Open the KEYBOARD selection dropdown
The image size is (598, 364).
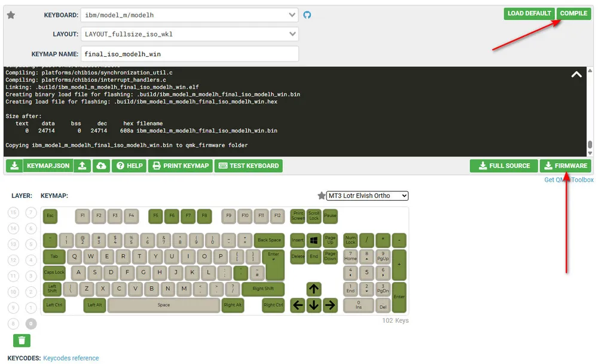(190, 15)
